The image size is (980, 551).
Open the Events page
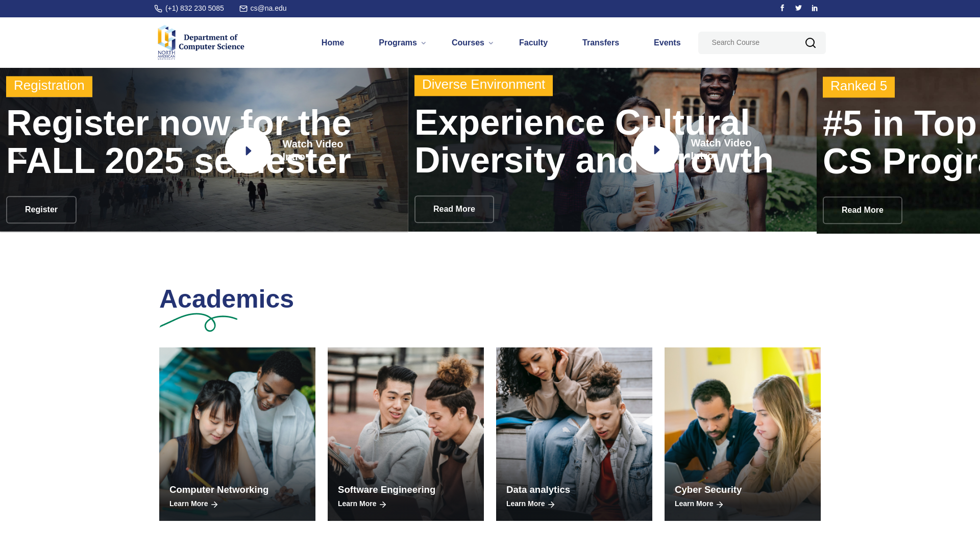pyautogui.click(x=667, y=43)
